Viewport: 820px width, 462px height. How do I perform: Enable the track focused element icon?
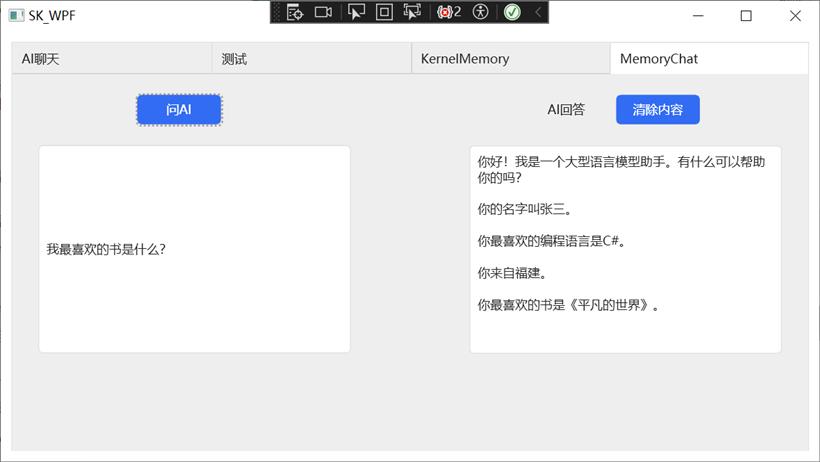(412, 12)
